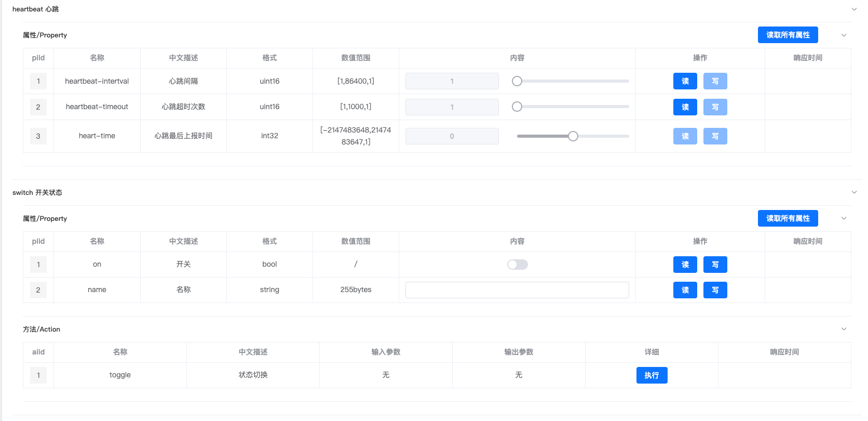Click read button for name string property

click(685, 290)
